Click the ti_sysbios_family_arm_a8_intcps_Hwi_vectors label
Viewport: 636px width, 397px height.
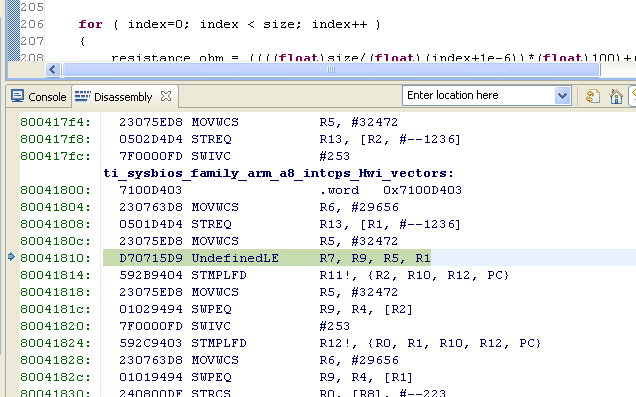(x=278, y=173)
